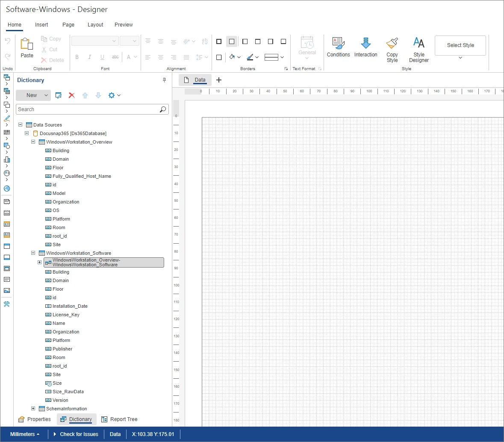
Task: Open the Insert ribbon tab
Action: tap(41, 25)
